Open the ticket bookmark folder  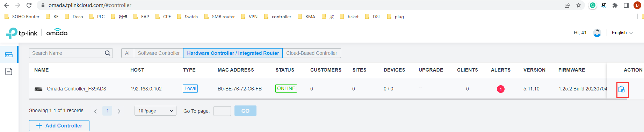point(349,16)
